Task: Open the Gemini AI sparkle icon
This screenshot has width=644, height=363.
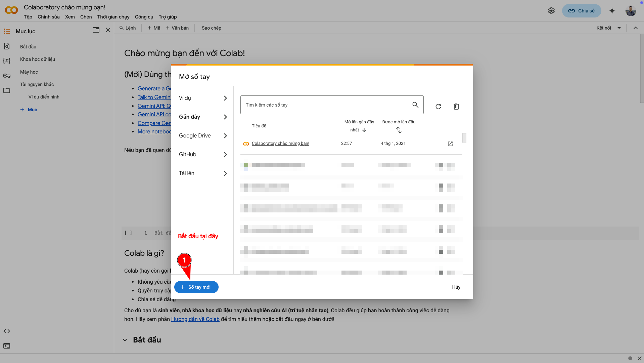Action: point(612,11)
